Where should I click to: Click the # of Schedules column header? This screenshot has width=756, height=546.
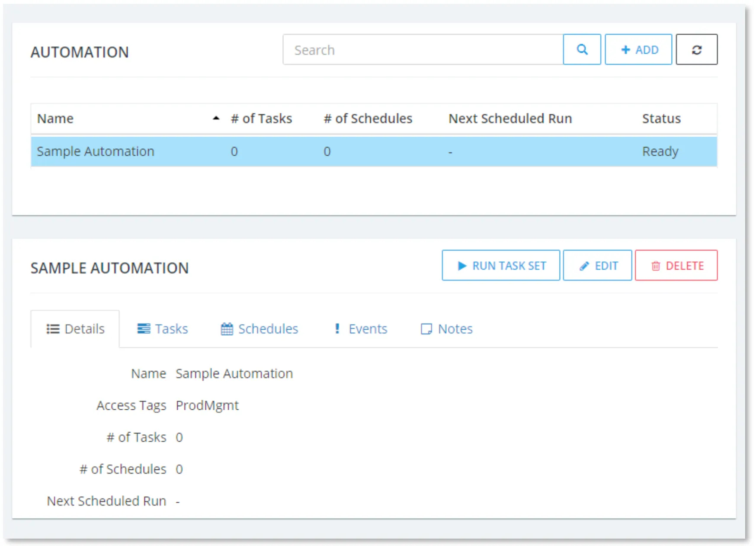click(368, 119)
